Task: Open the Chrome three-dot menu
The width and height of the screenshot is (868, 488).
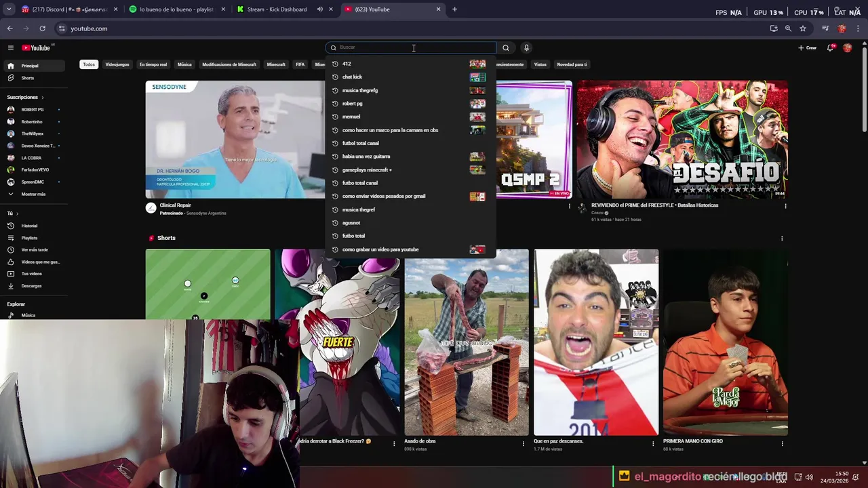Action: 859,28
